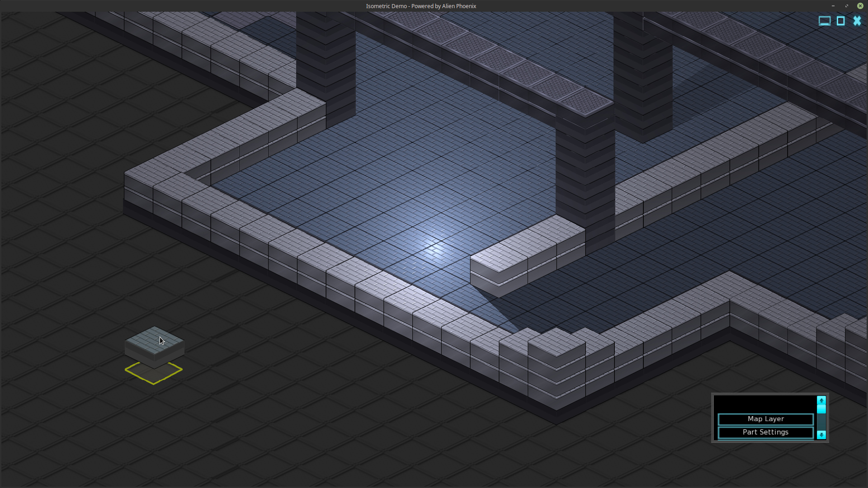Open the Map Layer menu entry

(x=765, y=419)
